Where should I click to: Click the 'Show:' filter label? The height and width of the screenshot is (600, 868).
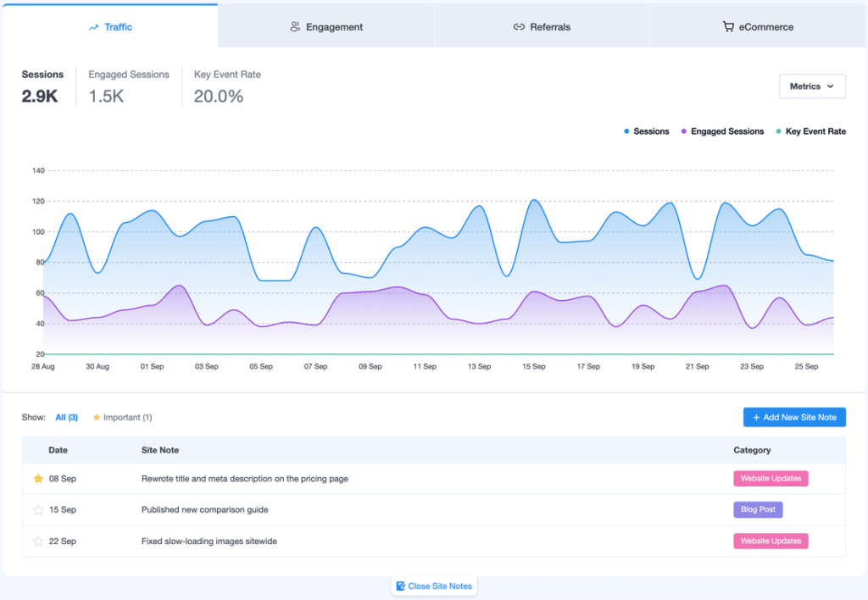pos(34,417)
